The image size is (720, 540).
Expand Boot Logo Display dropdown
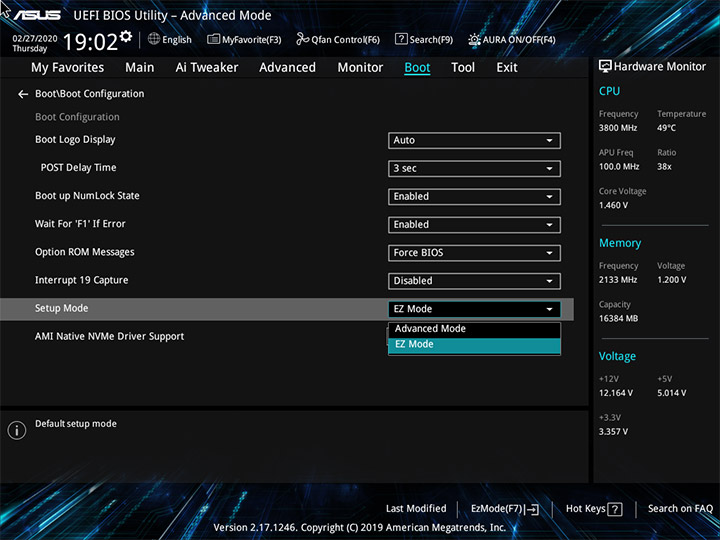pyautogui.click(x=474, y=141)
